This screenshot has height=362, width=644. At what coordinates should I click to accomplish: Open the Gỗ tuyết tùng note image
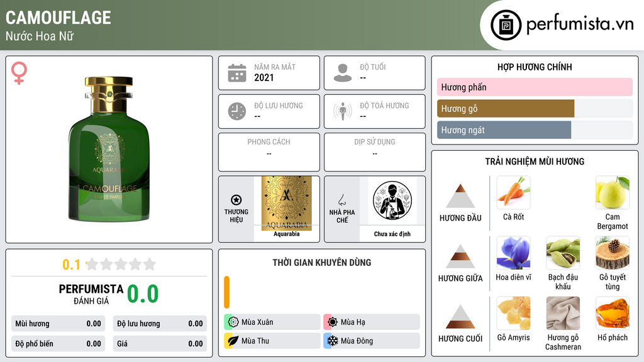point(613,253)
